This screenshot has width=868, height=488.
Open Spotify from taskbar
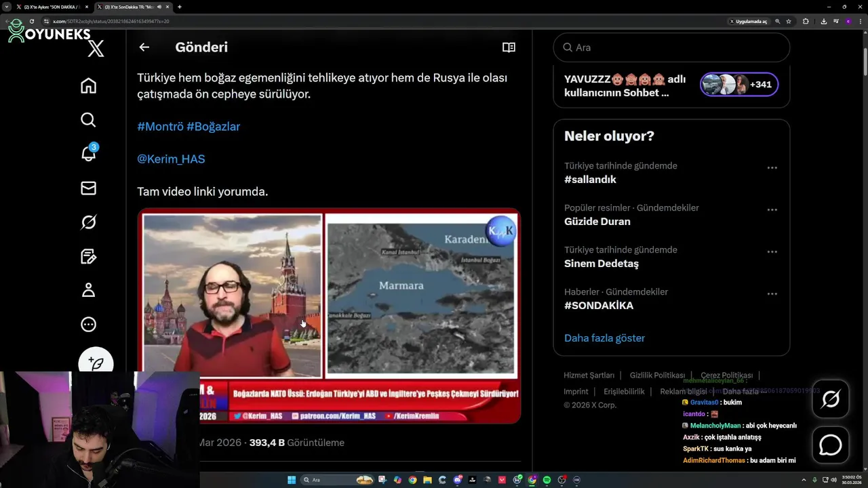547,480
